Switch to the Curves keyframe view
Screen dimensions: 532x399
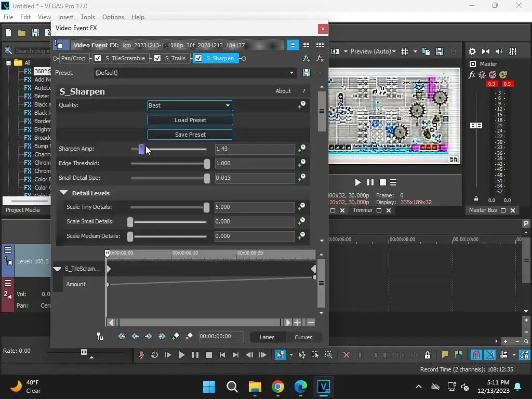303,337
